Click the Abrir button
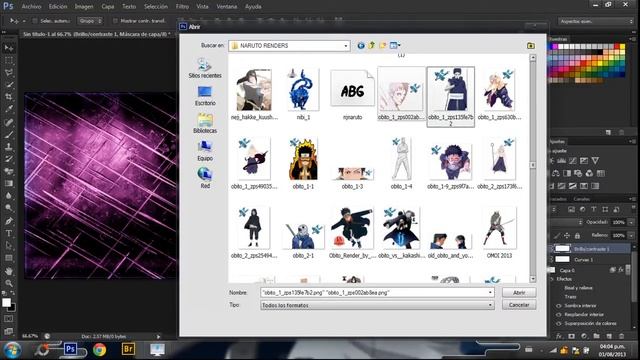Image resolution: width=640 pixels, height=360 pixels. point(519,293)
